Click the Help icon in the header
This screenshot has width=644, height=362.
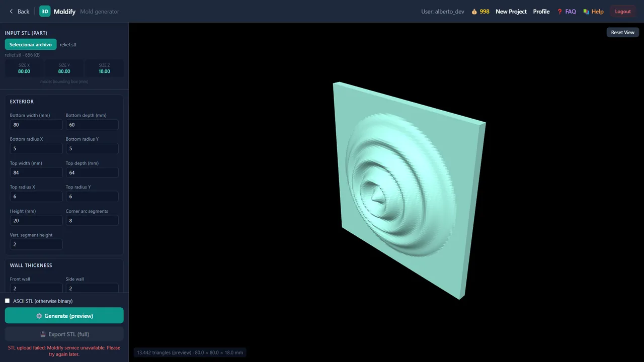(x=586, y=12)
